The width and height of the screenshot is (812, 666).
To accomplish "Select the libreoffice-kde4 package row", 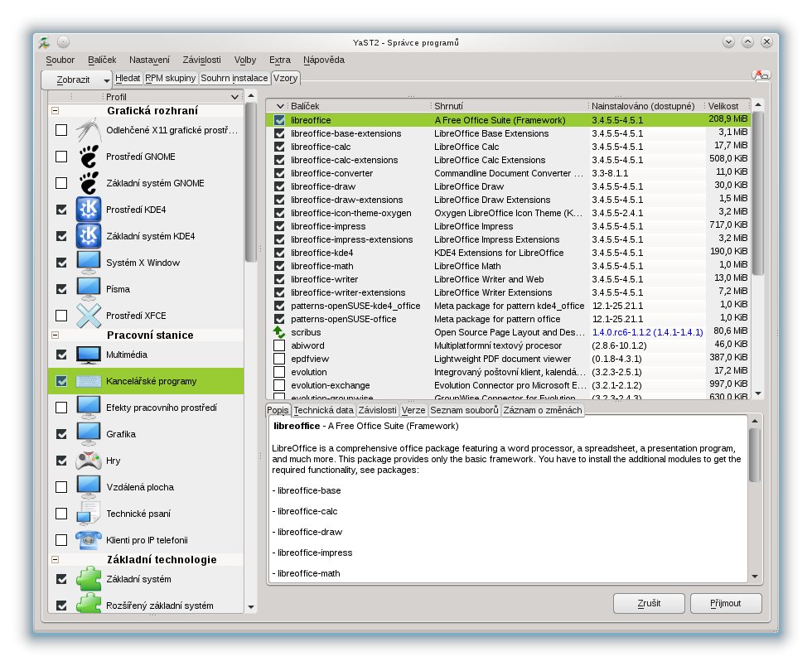I will click(x=508, y=253).
